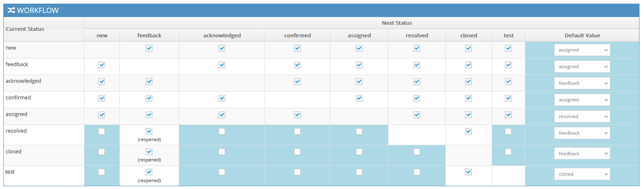Check test to assigned transition checkbox
The width and height of the screenshot is (644, 189).
point(359,172)
